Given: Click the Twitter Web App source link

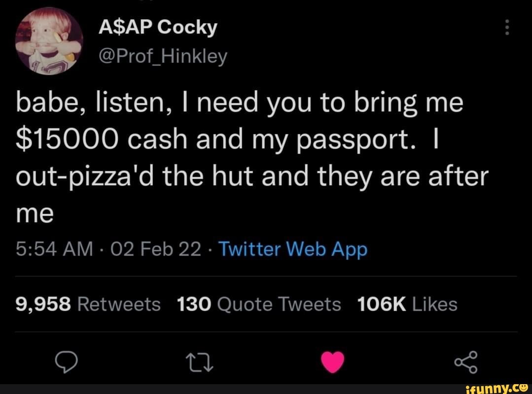Looking at the screenshot, I should point(293,250).
